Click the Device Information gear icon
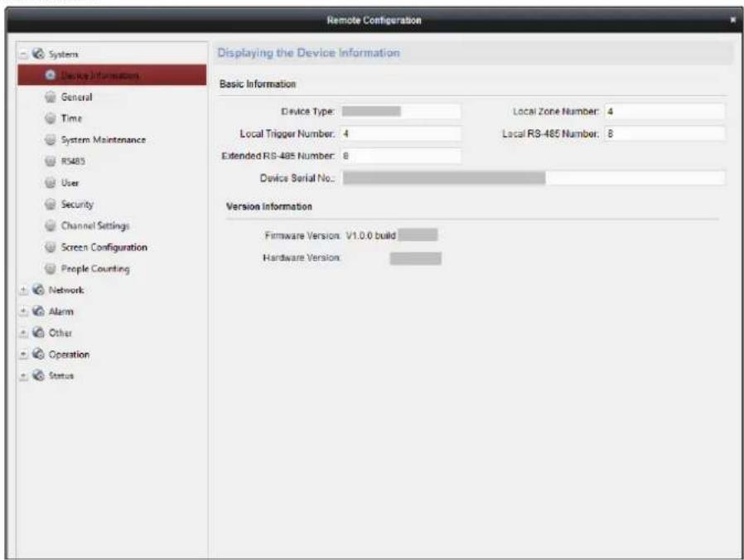Image resolution: width=744 pixels, height=560 pixels. [51, 75]
